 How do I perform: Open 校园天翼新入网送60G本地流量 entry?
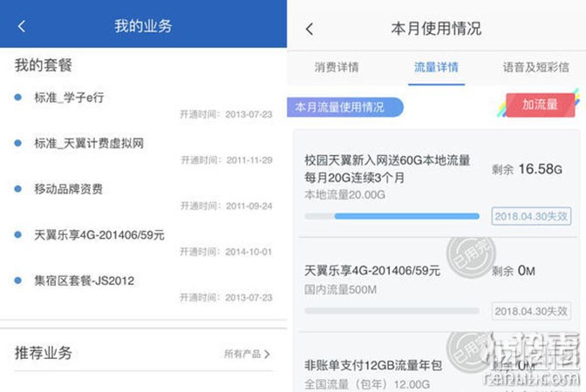tap(387, 169)
